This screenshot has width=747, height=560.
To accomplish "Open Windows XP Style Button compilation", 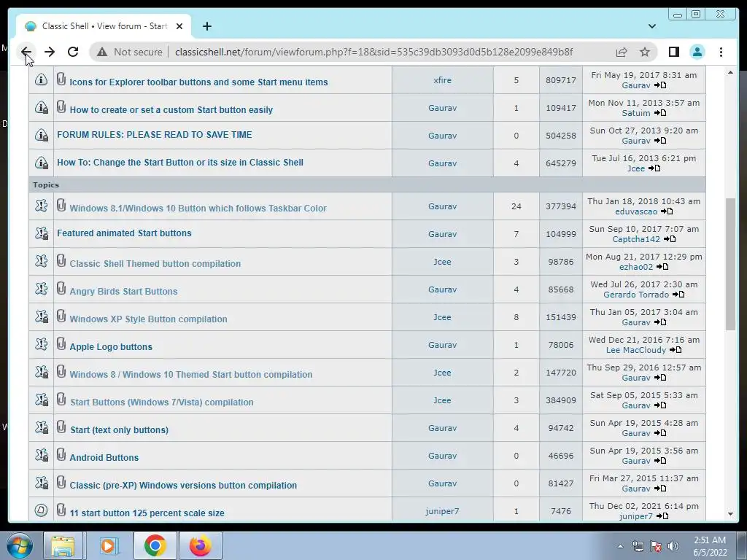I will (x=148, y=319).
